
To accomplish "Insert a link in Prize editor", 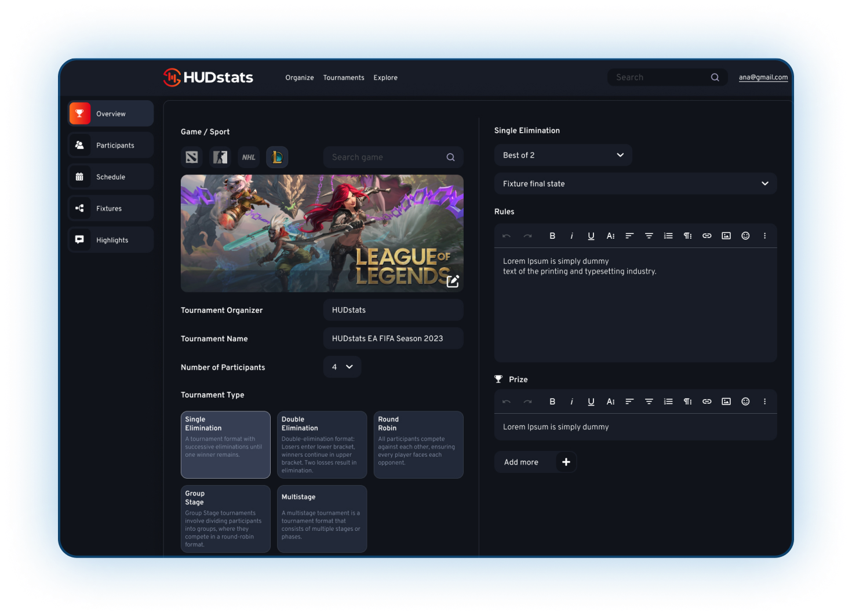I will 707,402.
